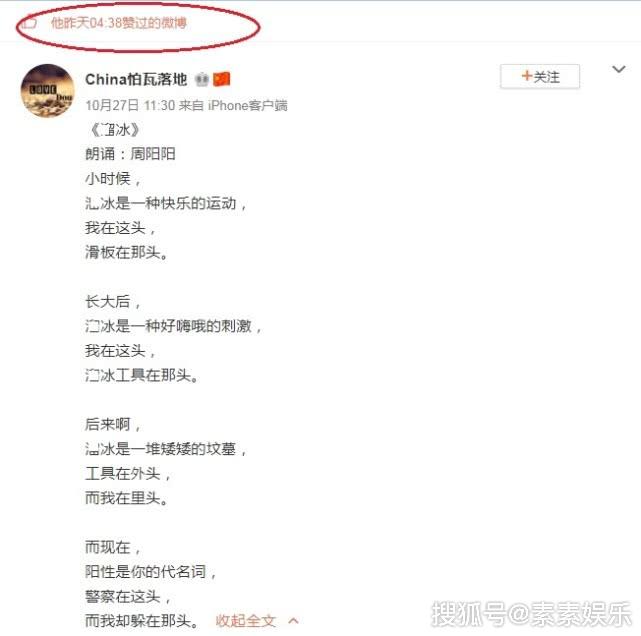Click the line 后来啊，
Screen dimensions: 641x636
click(x=113, y=424)
